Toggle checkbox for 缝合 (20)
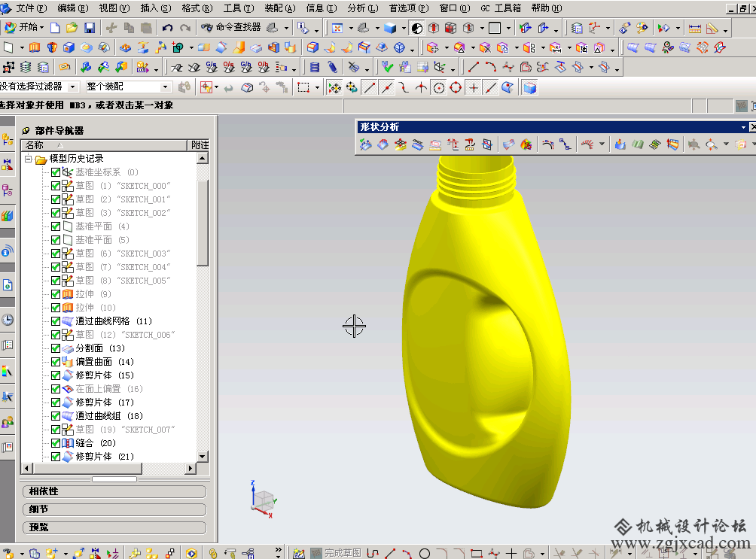Viewport: 756px width, 559px height. point(56,443)
